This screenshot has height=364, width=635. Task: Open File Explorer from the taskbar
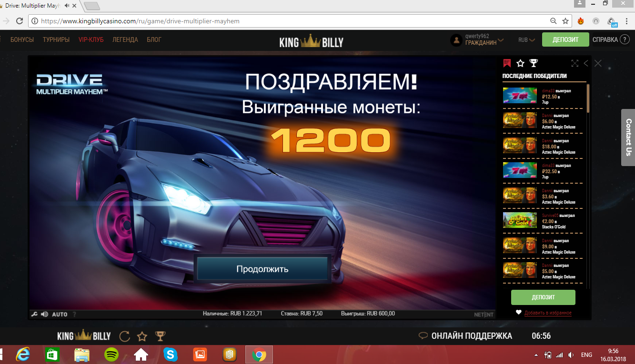(81, 354)
